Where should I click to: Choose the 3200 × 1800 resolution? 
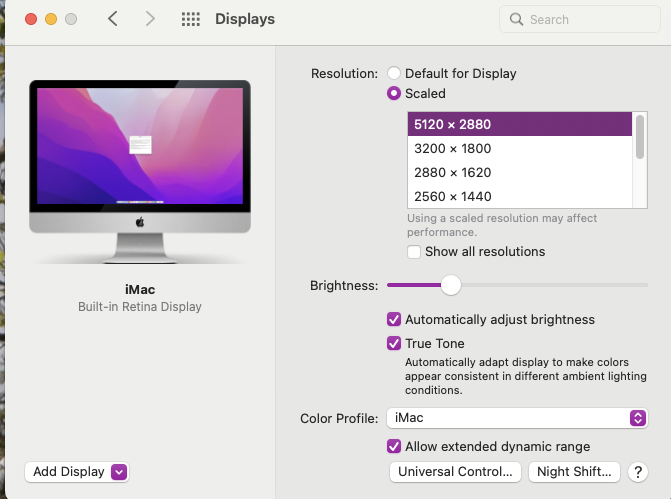tap(520, 149)
